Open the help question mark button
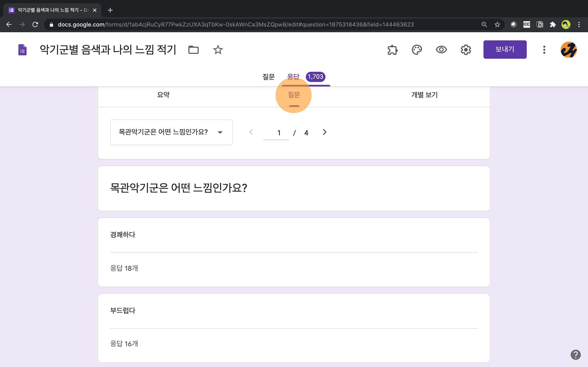588x367 pixels. click(575, 355)
